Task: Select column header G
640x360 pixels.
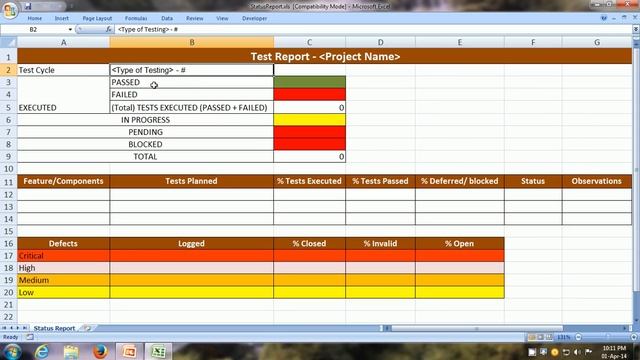Action: (597, 42)
